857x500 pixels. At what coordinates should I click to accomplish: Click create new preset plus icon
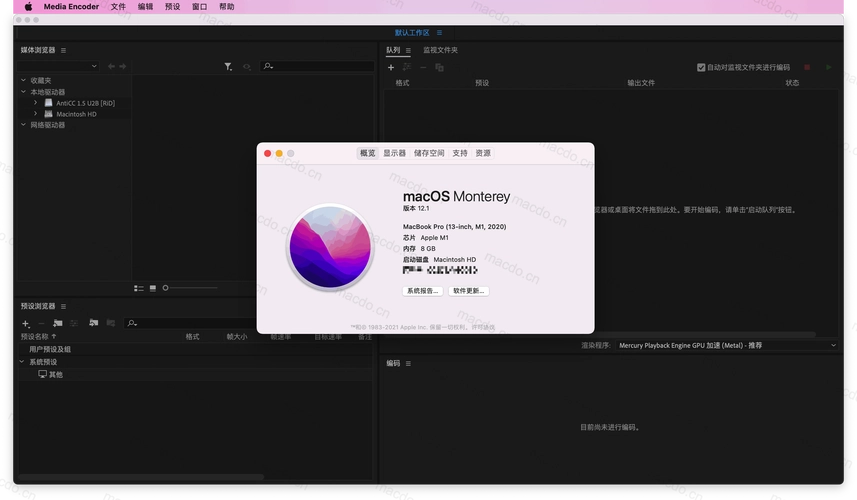(26, 323)
